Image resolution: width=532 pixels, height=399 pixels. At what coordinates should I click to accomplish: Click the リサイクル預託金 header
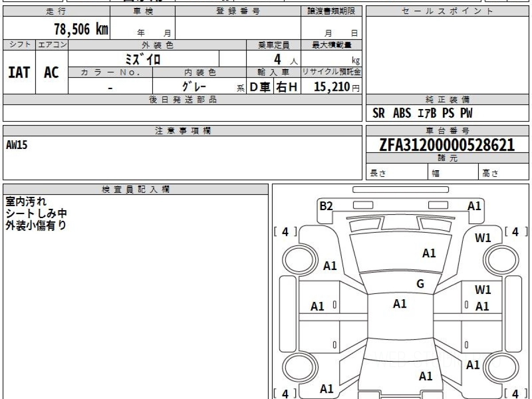point(331,72)
